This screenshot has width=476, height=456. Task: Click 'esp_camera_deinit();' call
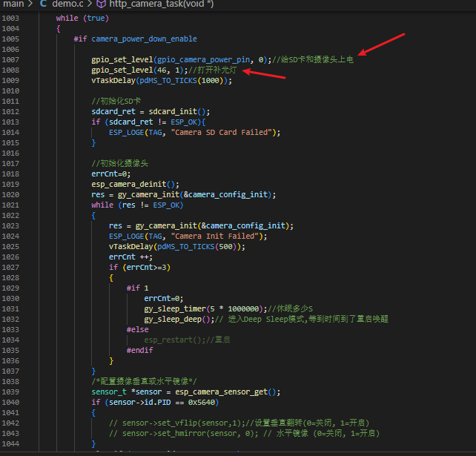136,185
